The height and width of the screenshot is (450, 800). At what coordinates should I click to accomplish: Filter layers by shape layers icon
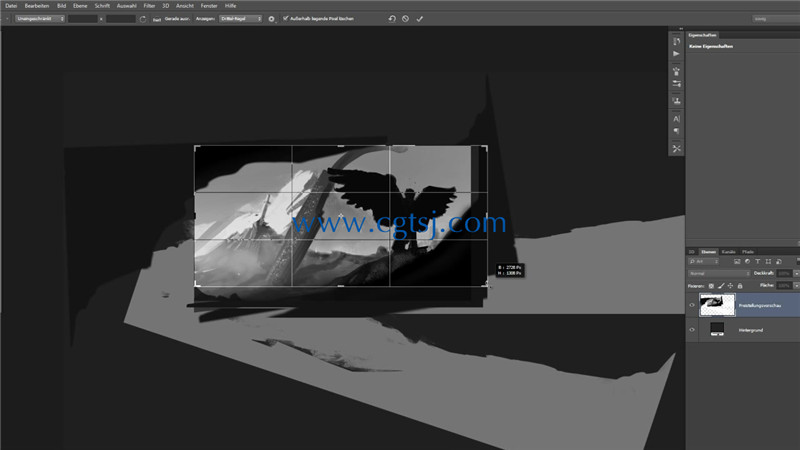click(768, 261)
